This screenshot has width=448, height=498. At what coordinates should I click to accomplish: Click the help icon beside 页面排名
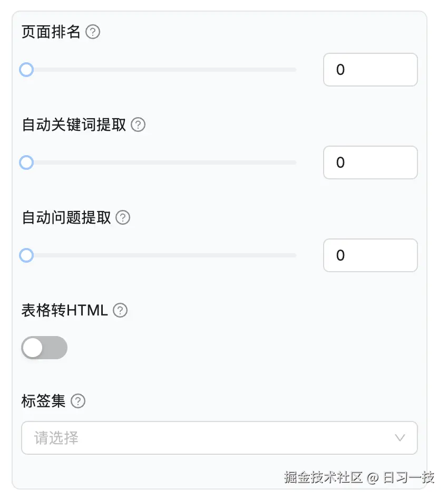(x=93, y=32)
